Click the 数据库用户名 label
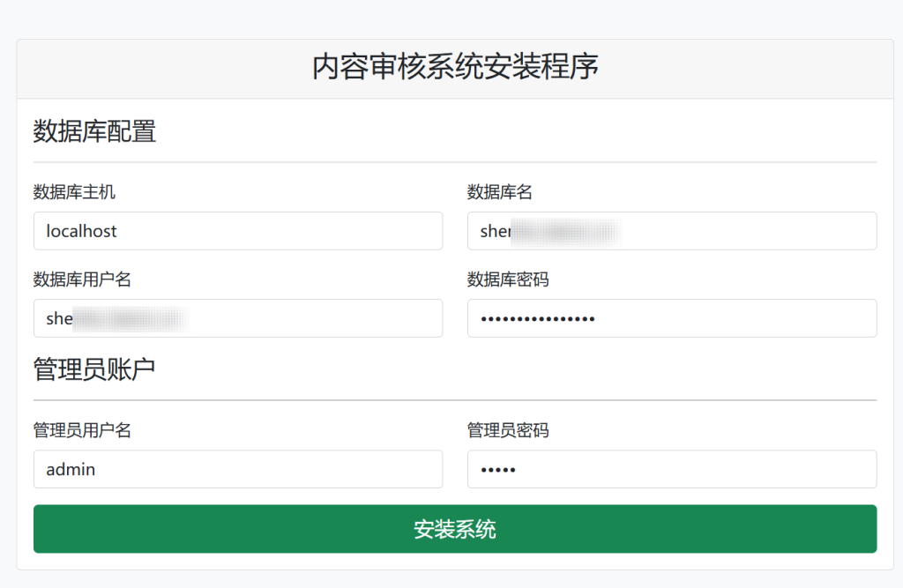903x588 pixels. tap(82, 279)
